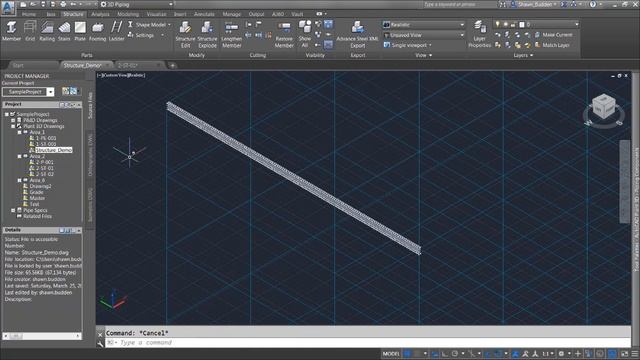Image resolution: width=640 pixels, height=360 pixels.
Task: Click the project manager toolbar icon beside SampleProject
Action: pos(69,91)
